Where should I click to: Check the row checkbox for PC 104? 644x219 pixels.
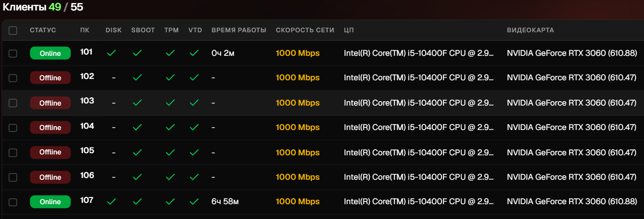tap(13, 127)
